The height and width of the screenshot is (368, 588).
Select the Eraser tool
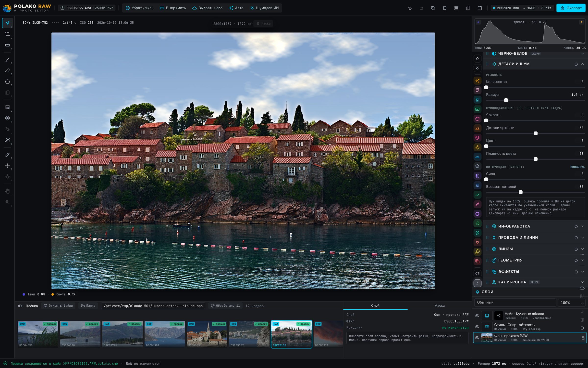click(7, 71)
